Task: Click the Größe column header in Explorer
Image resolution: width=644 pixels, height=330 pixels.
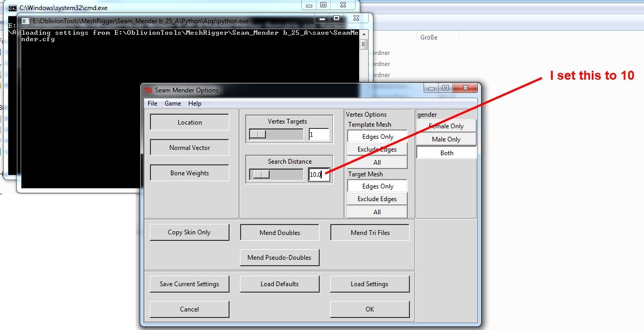Action: pyautogui.click(x=429, y=37)
